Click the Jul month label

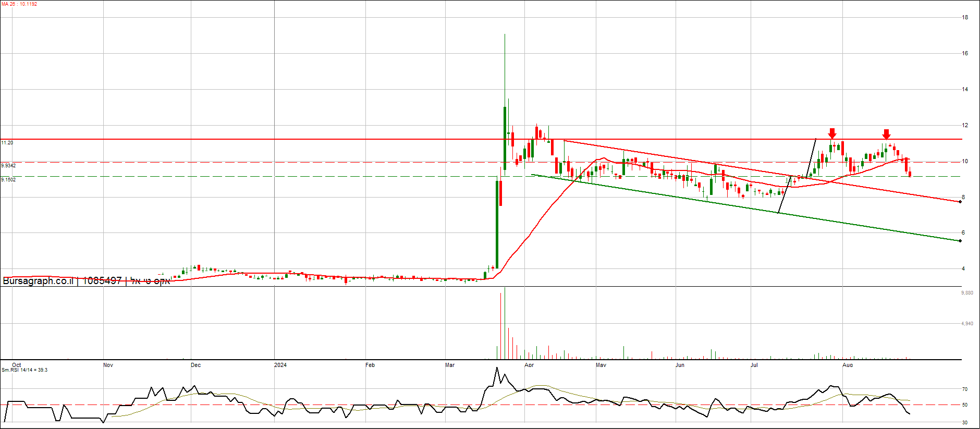(754, 365)
